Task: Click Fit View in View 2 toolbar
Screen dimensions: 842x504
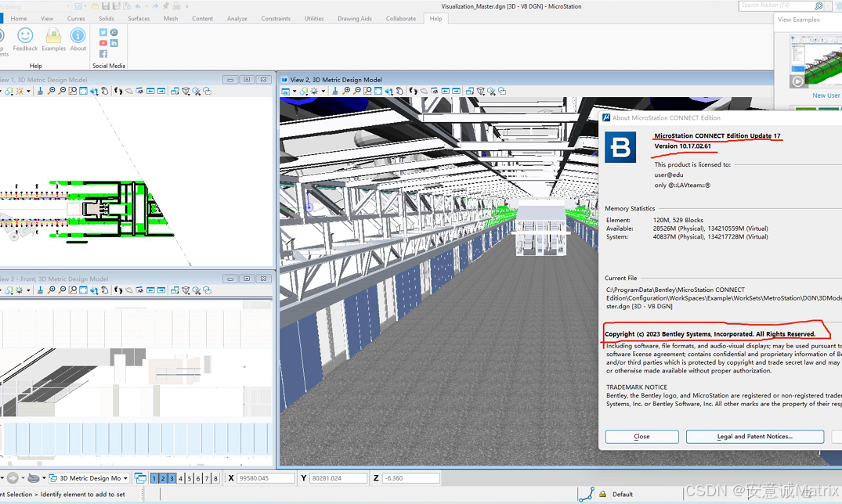Action: click(x=378, y=92)
